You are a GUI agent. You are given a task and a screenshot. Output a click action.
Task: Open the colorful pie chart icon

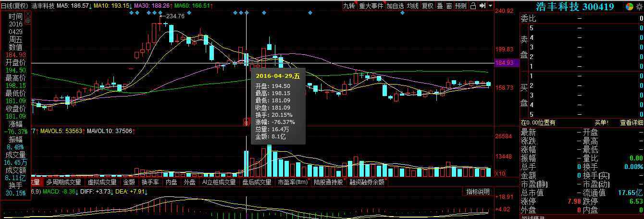630,7
